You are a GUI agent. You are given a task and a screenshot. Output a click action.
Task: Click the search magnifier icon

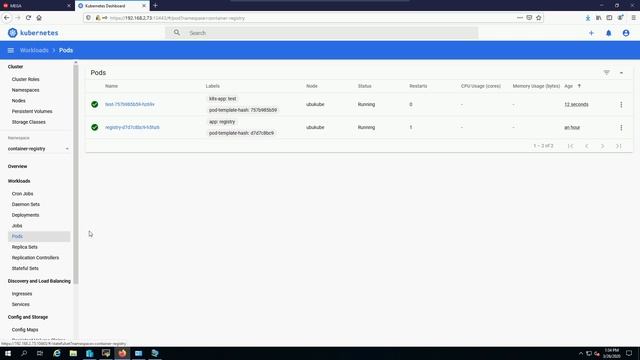[x=176, y=33]
